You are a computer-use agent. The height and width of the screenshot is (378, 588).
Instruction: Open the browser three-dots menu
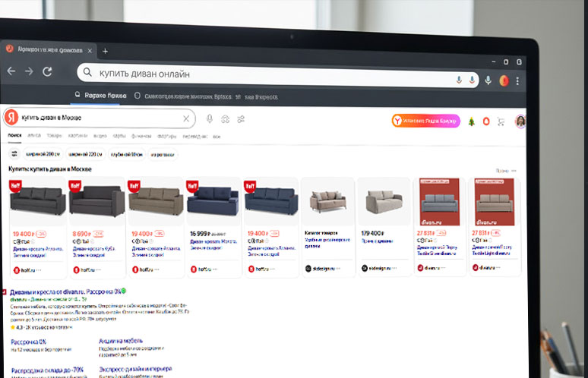(518, 80)
